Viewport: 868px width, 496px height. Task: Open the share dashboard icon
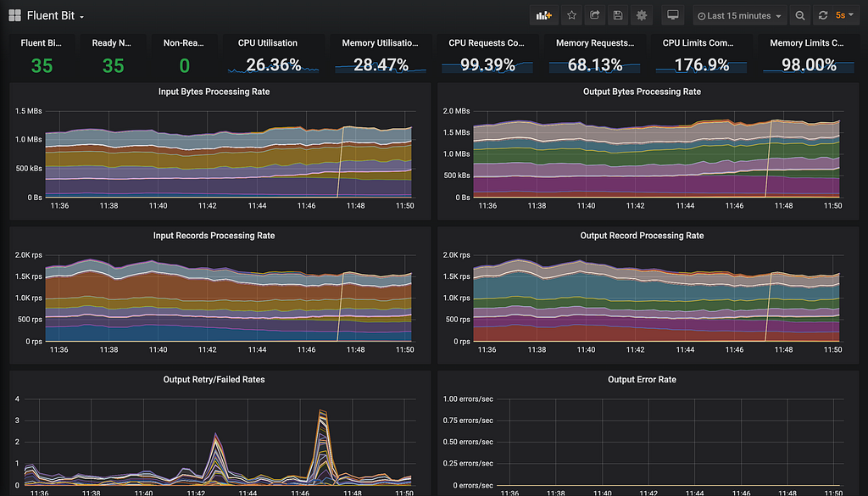click(595, 15)
